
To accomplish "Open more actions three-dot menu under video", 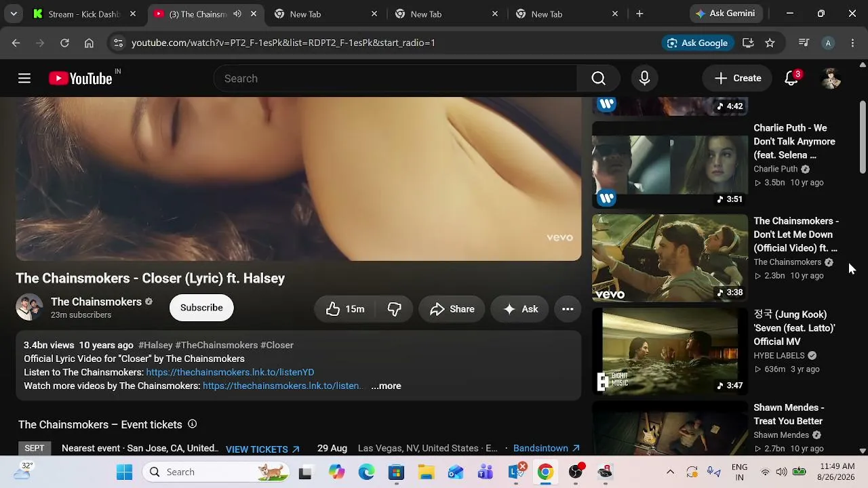I will [568, 309].
